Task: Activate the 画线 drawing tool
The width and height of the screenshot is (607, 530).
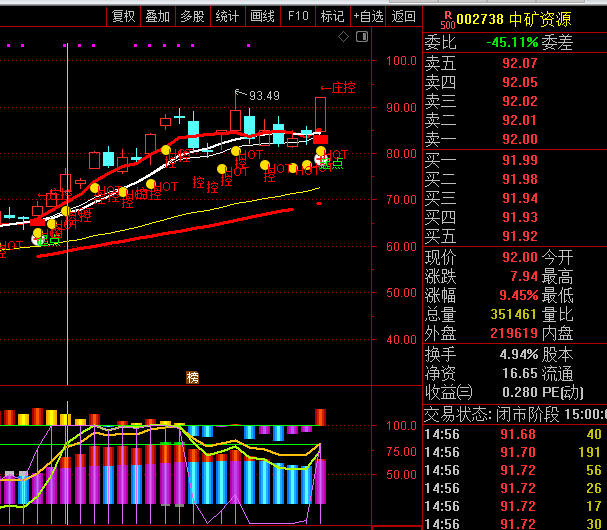Action: coord(262,16)
